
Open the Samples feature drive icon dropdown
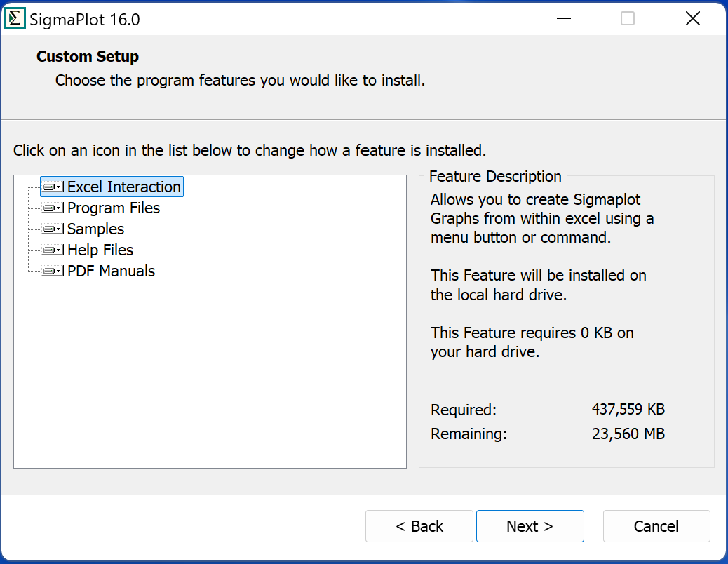pyautogui.click(x=53, y=229)
